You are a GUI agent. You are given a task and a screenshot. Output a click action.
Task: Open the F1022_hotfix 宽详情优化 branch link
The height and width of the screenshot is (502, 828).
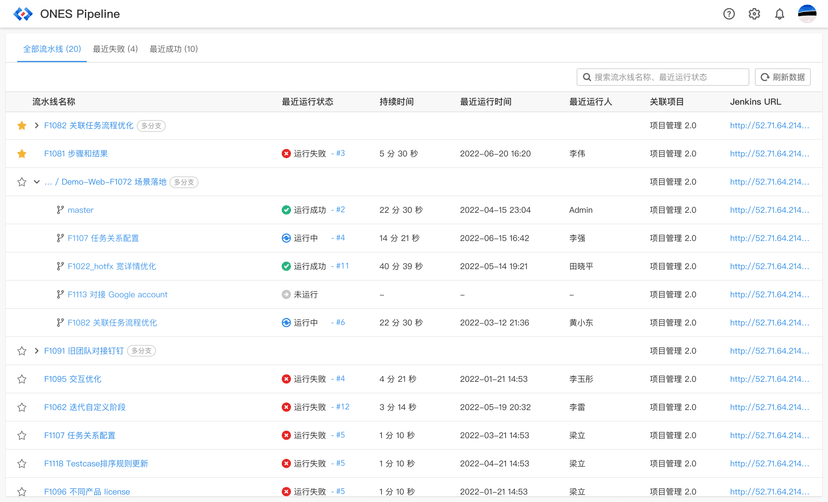pyautogui.click(x=111, y=267)
